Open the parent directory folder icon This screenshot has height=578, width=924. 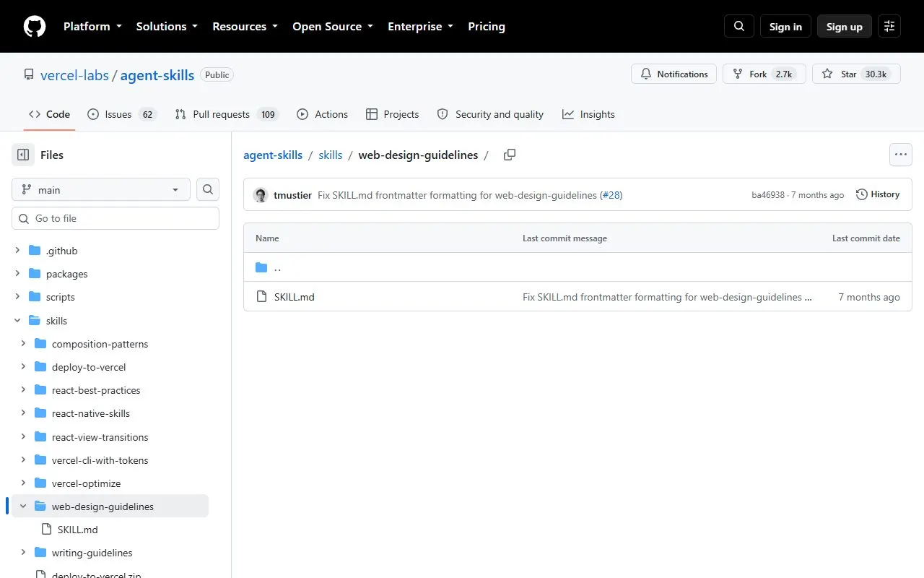click(x=261, y=268)
